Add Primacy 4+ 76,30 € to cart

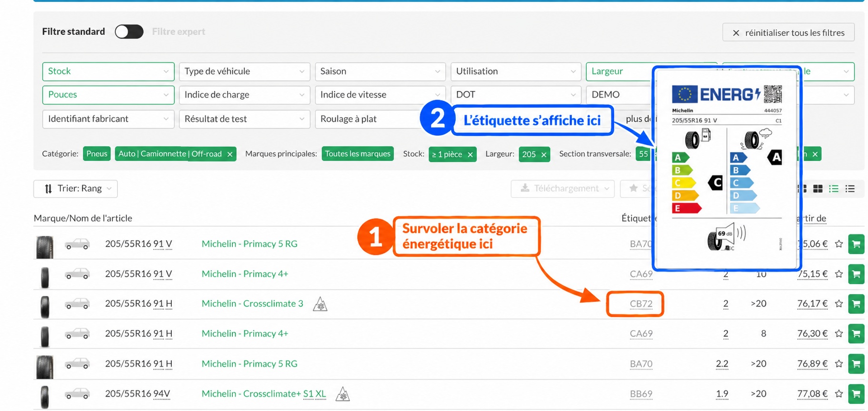click(x=856, y=334)
